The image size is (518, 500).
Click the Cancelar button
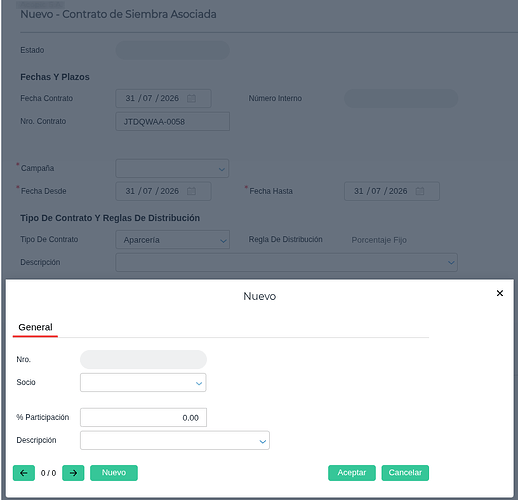(405, 473)
